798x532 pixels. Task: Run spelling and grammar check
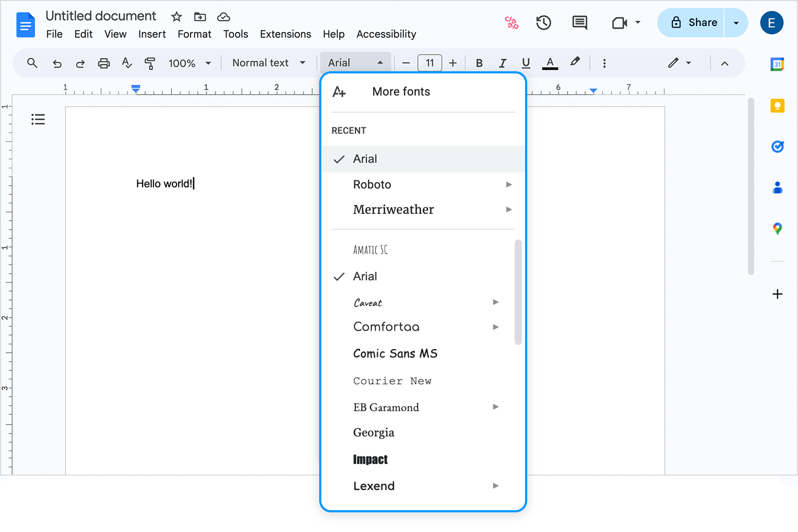pyautogui.click(x=127, y=63)
